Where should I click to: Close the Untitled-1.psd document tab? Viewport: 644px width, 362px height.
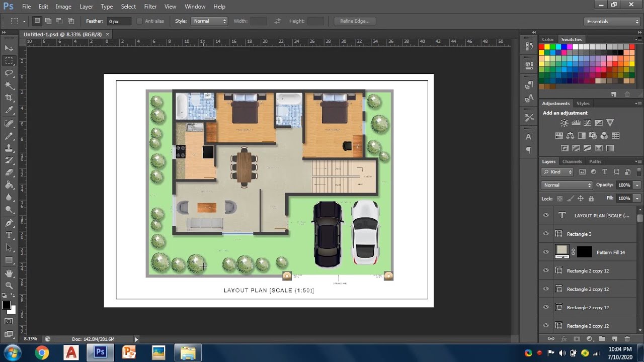pos(108,34)
